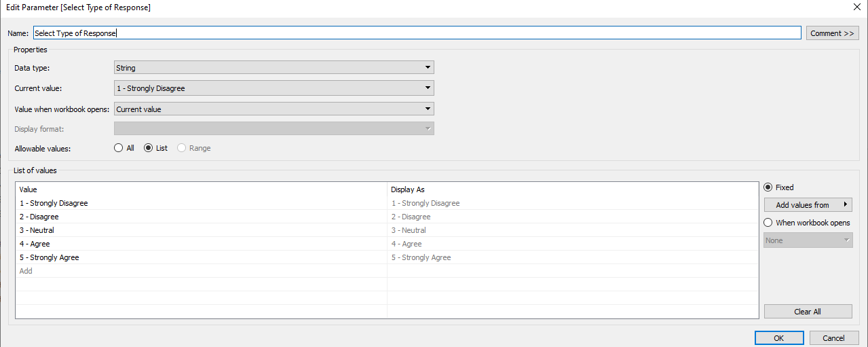The width and height of the screenshot is (868, 347).
Task: Choose the Fixed list option
Action: [768, 187]
